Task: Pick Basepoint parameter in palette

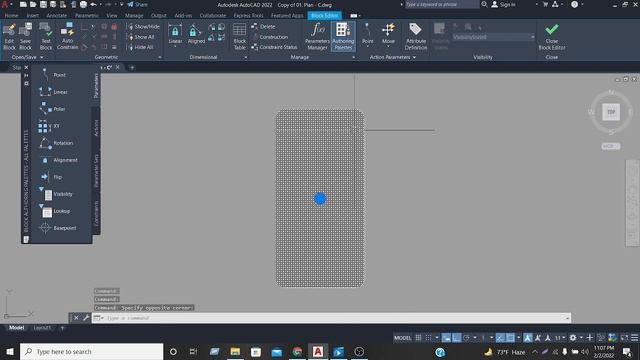Action: tap(57, 228)
